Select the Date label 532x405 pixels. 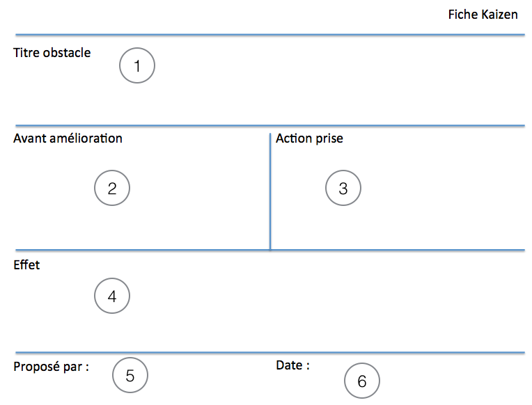click(x=292, y=365)
